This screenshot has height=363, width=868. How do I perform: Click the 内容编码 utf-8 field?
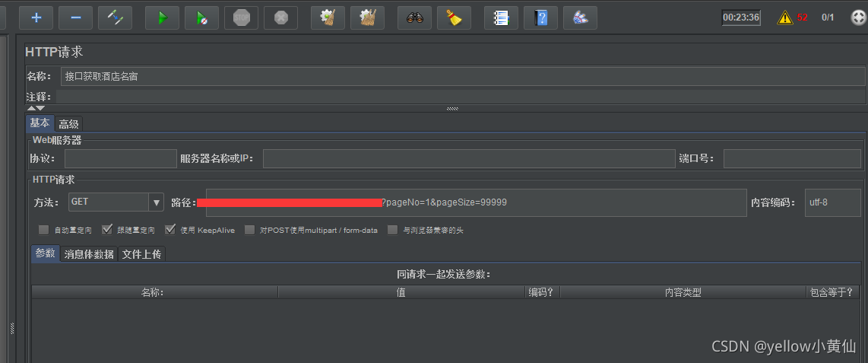(x=832, y=203)
